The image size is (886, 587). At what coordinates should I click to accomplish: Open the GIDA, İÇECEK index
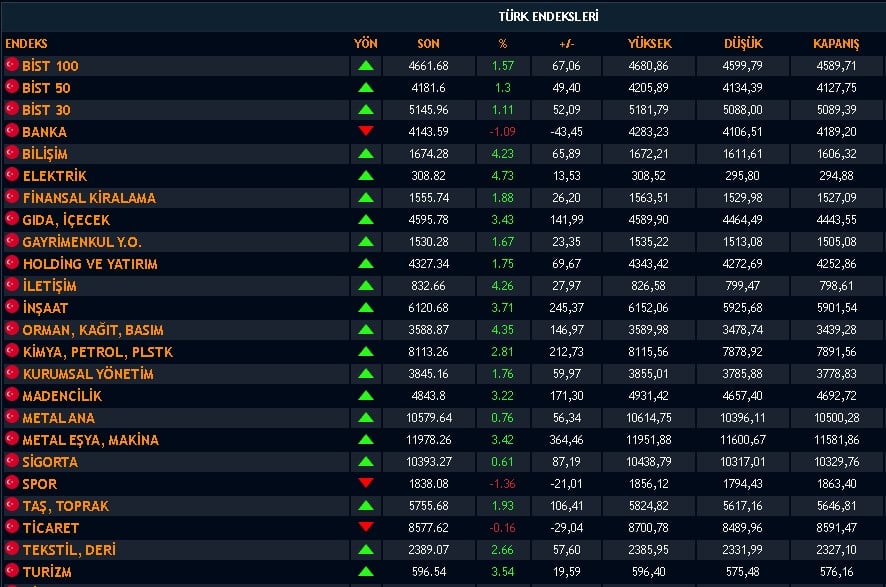pyautogui.click(x=66, y=220)
